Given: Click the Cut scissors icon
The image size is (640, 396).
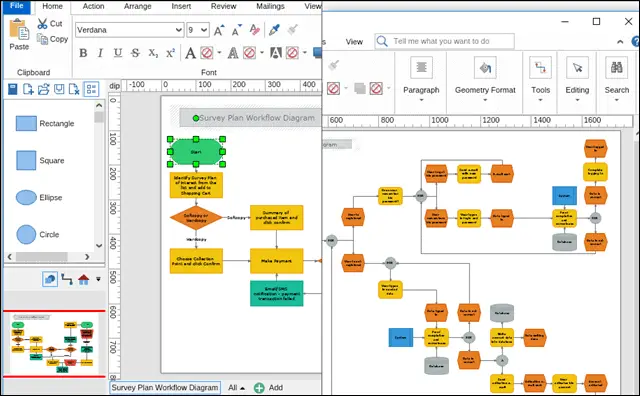Looking at the screenshot, I should pos(42,24).
